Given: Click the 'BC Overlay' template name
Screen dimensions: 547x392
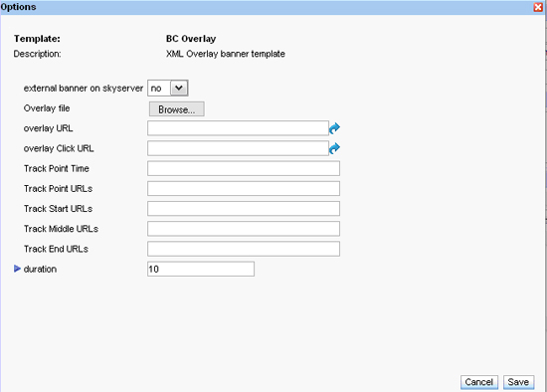Looking at the screenshot, I should click(x=191, y=39).
